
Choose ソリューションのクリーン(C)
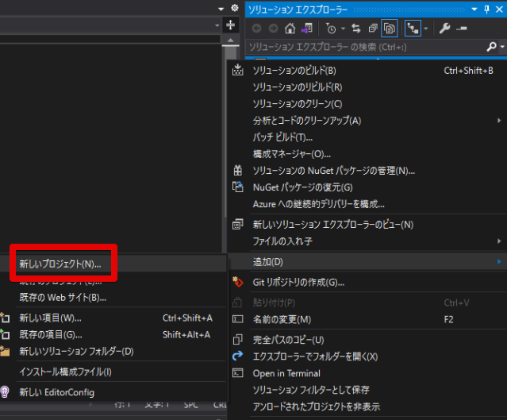click(x=367, y=104)
